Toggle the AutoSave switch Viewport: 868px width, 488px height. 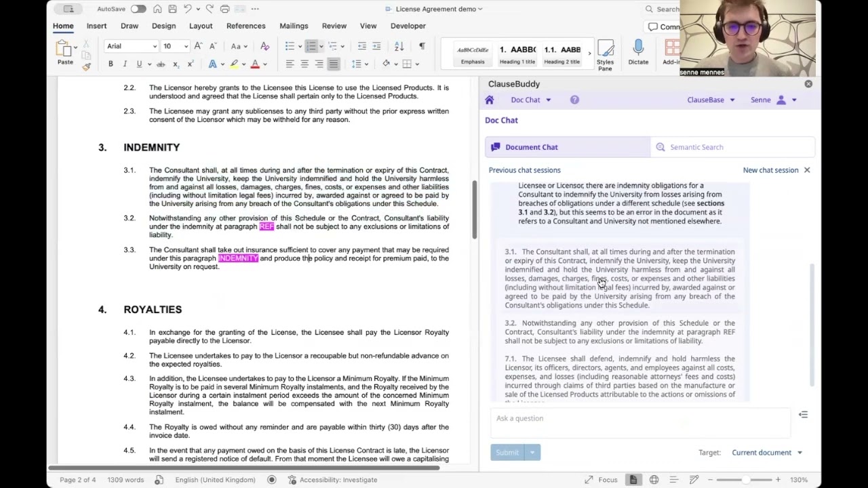(138, 9)
